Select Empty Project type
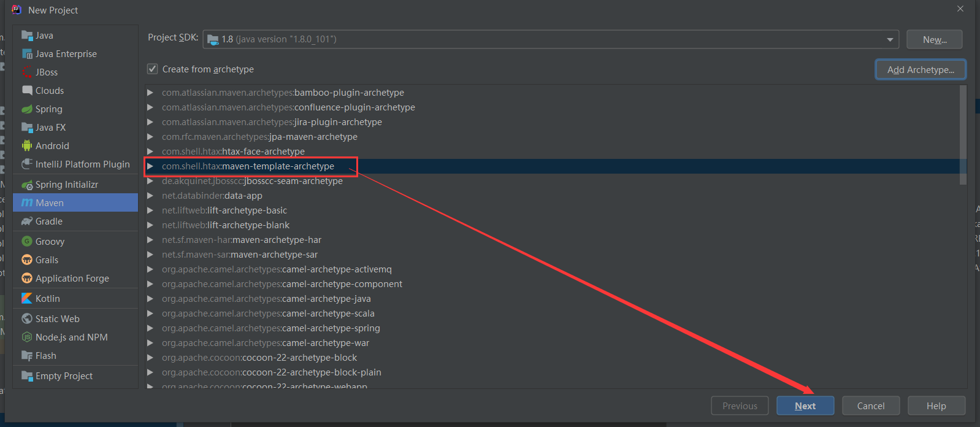 [75, 376]
